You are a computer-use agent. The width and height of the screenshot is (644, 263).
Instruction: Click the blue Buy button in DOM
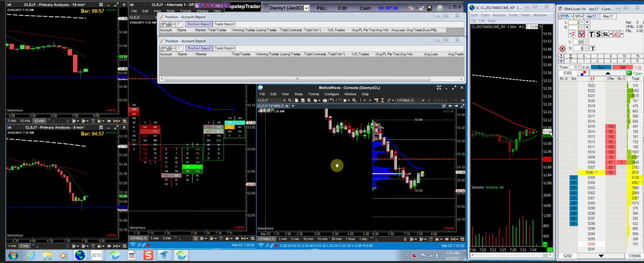click(601, 67)
